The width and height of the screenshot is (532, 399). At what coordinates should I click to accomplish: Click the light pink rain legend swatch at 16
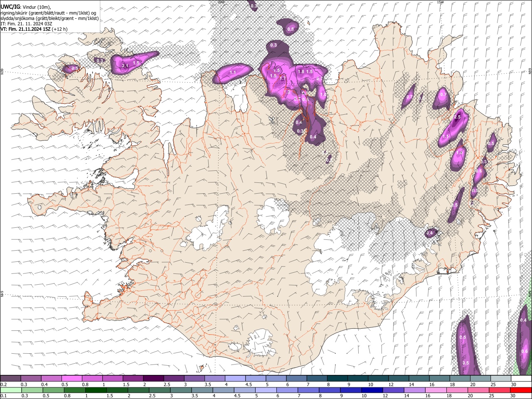point(436,390)
